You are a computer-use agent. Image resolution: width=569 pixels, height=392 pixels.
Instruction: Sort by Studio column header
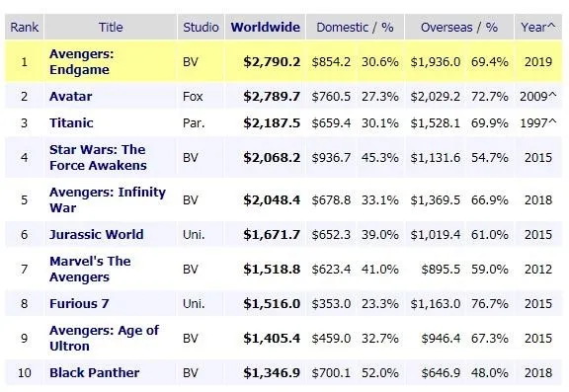[201, 28]
